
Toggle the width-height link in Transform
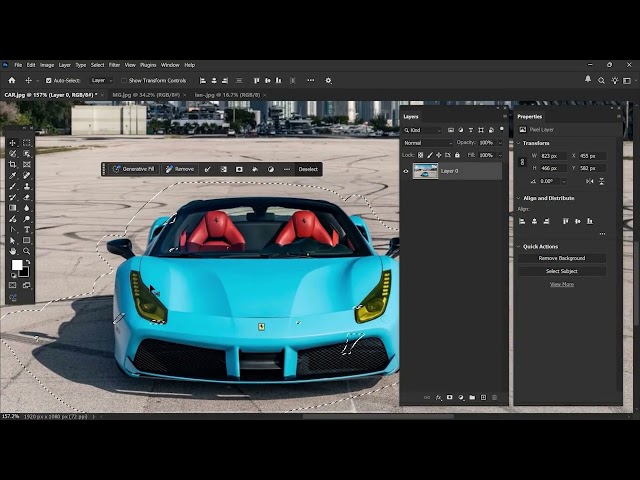(522, 162)
